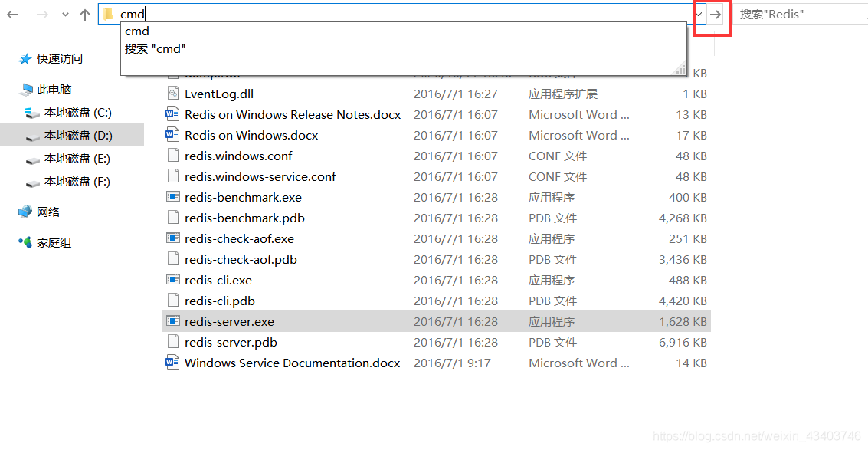The width and height of the screenshot is (868, 450).
Task: Click the back navigation arrow
Action: pyautogui.click(x=12, y=13)
